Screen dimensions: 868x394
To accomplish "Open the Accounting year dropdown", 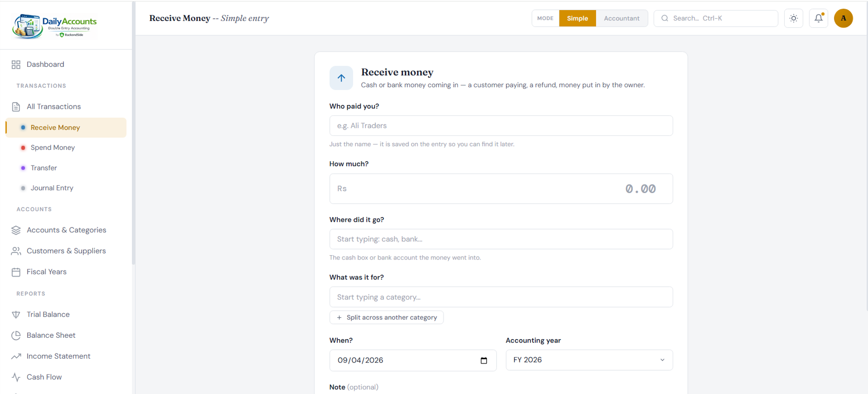I will pos(589,360).
